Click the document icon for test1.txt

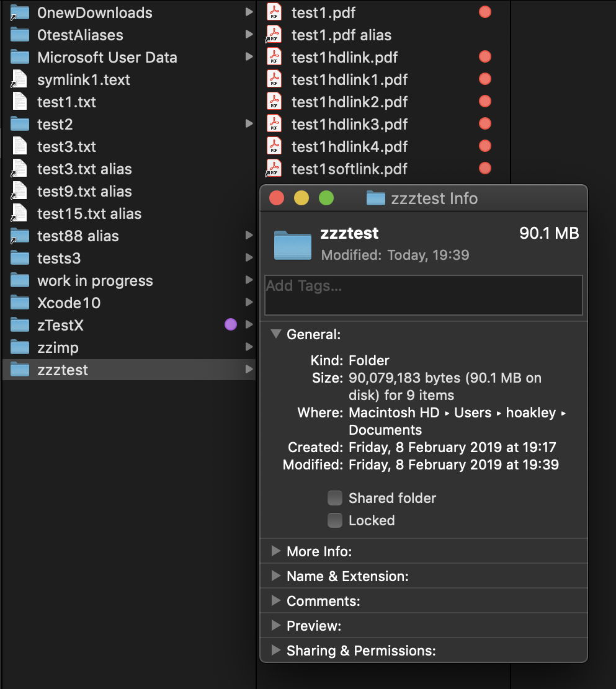pyautogui.click(x=20, y=102)
